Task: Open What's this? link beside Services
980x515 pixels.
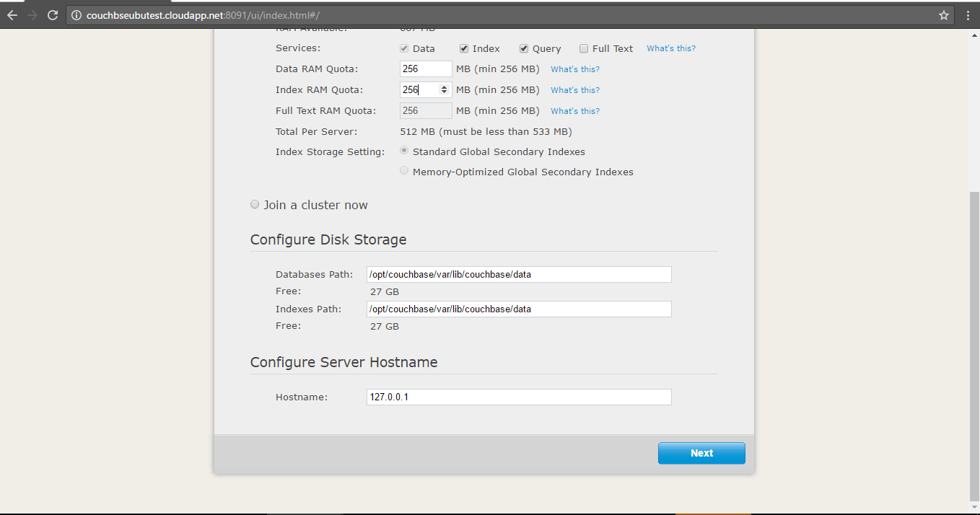Action: (670, 48)
